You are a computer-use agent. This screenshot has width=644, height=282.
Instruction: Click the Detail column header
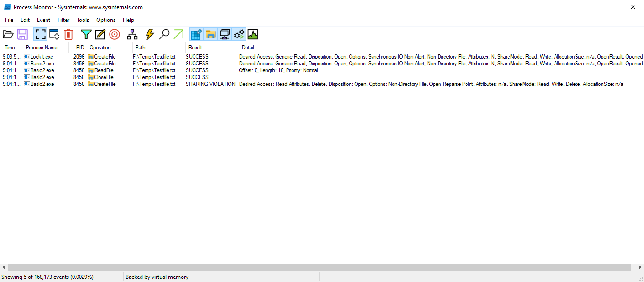click(441, 48)
